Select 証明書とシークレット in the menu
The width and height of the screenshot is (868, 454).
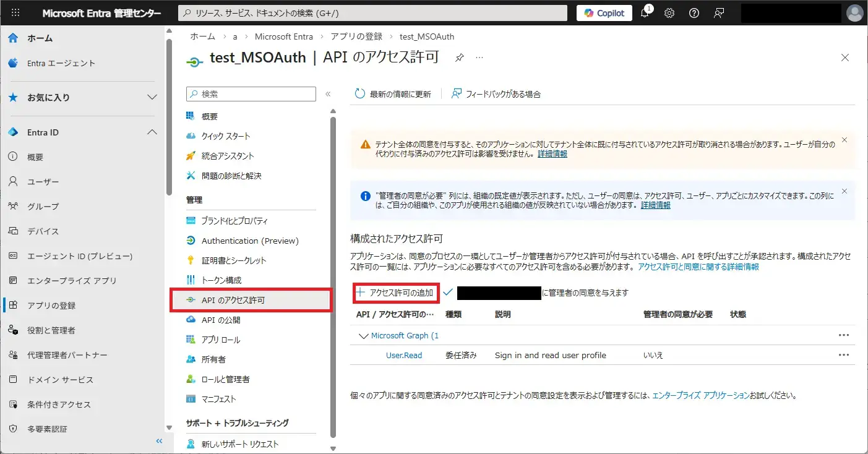[x=234, y=260]
